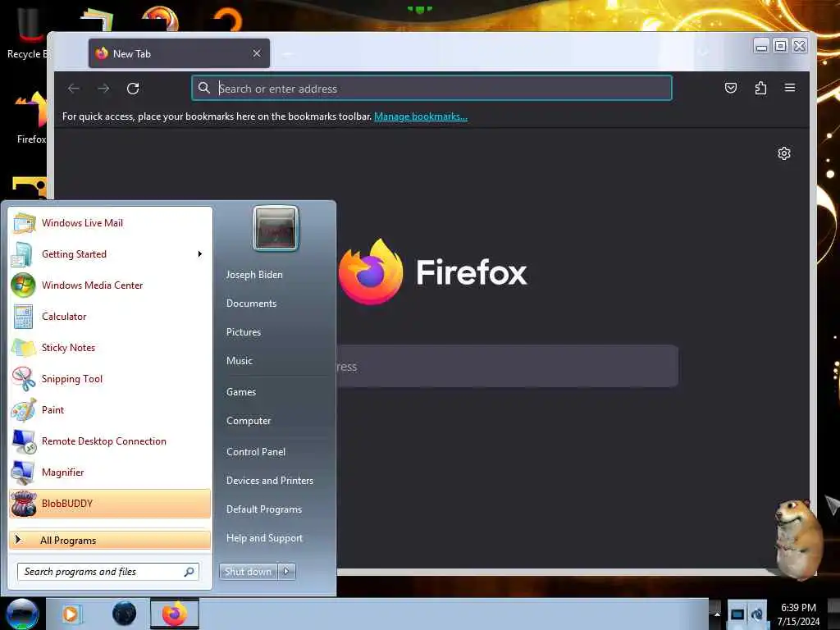This screenshot has width=840, height=630.
Task: Click the swirl icon in system tray
Action: (757, 614)
